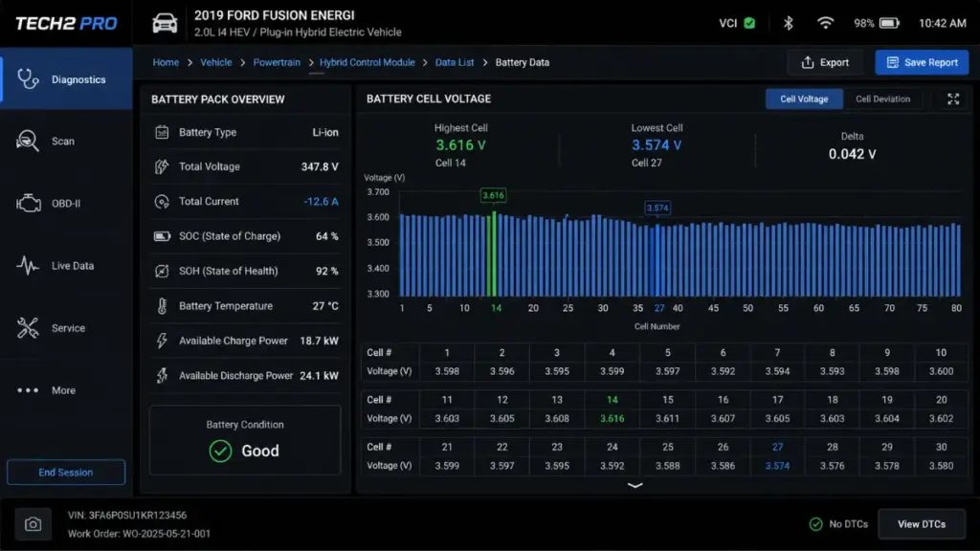Click the 2019 Ford Fusion Energi title
Image resolution: width=980 pixels, height=551 pixels.
click(x=274, y=15)
